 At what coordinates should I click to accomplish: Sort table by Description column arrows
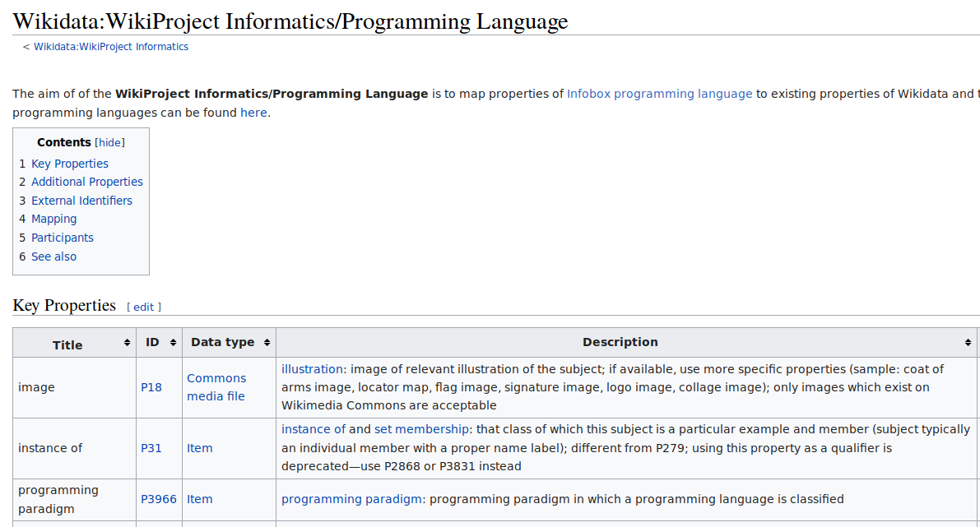pyautogui.click(x=968, y=343)
